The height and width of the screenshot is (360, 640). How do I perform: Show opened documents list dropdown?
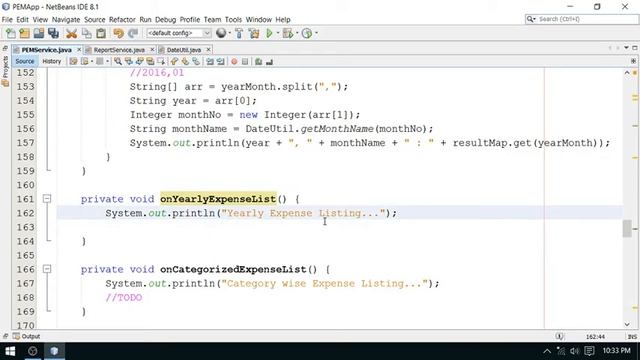(x=626, y=48)
